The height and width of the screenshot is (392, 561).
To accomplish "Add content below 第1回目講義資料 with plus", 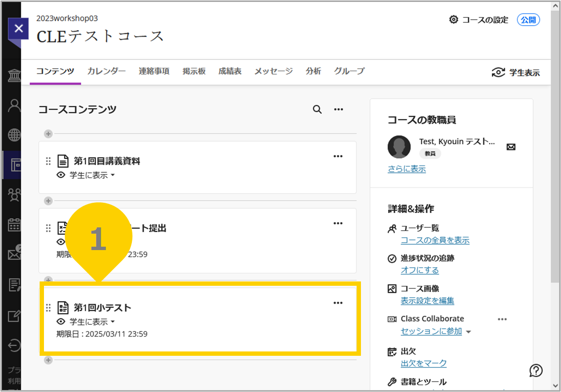I will click(x=48, y=201).
